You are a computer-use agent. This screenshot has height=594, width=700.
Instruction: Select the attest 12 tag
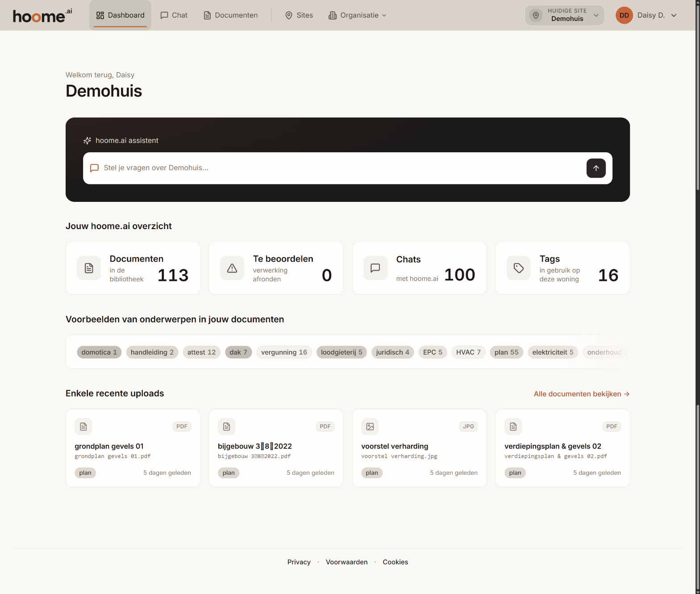coord(201,352)
